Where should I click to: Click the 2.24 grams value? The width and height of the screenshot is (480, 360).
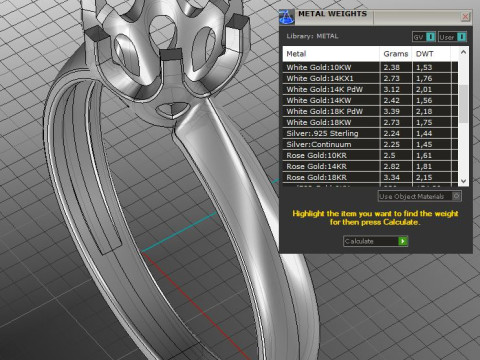[391, 133]
